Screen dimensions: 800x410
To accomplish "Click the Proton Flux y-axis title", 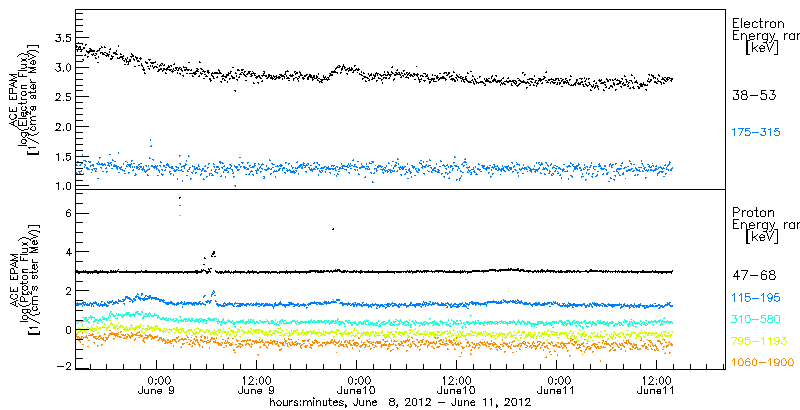I will [24, 279].
